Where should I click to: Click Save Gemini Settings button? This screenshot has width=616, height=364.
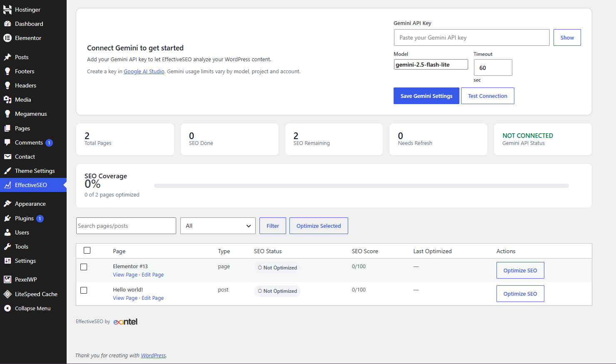(x=426, y=96)
